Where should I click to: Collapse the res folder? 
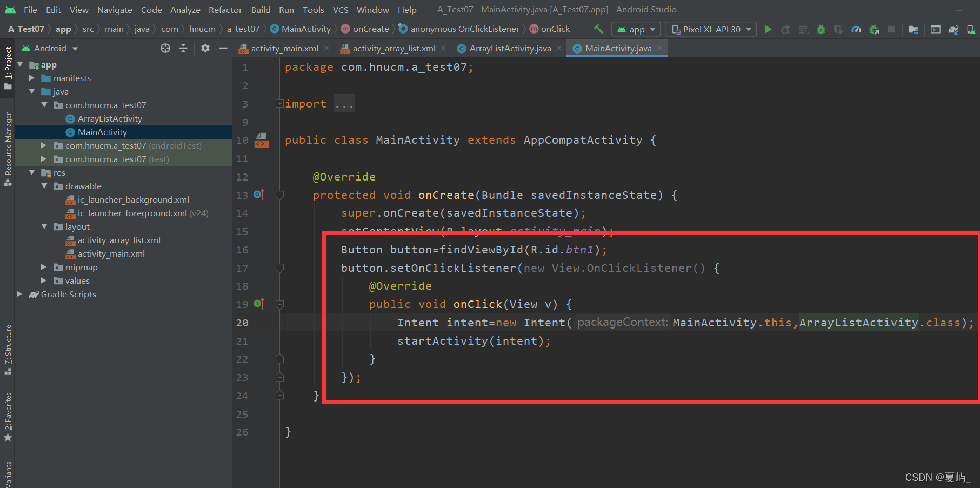tap(32, 172)
